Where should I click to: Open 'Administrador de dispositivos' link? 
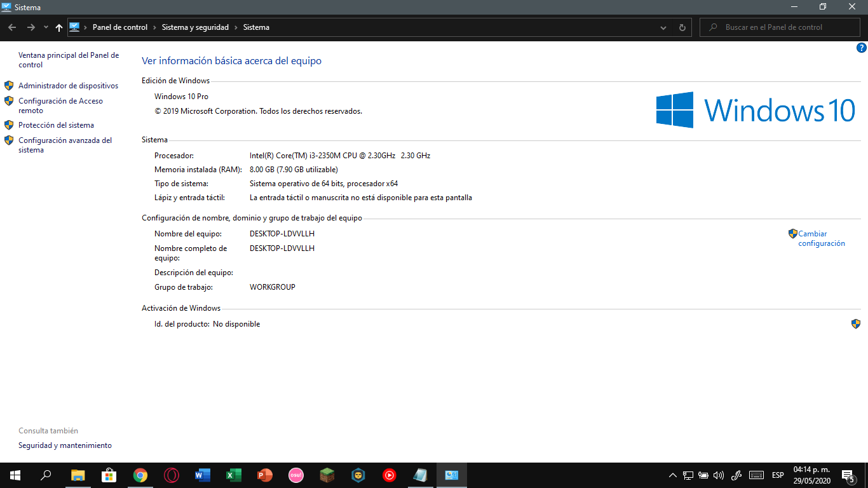pyautogui.click(x=68, y=86)
